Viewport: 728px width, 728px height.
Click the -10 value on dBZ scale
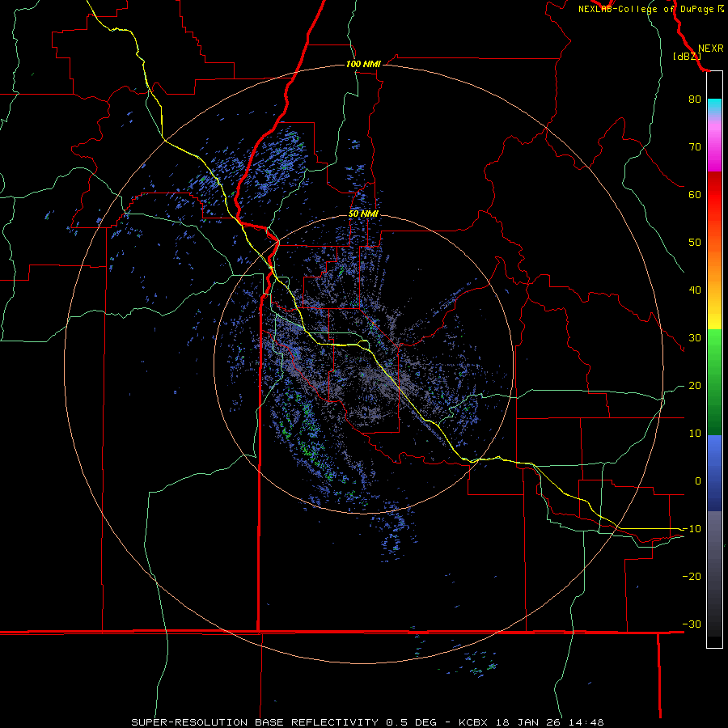(692, 529)
